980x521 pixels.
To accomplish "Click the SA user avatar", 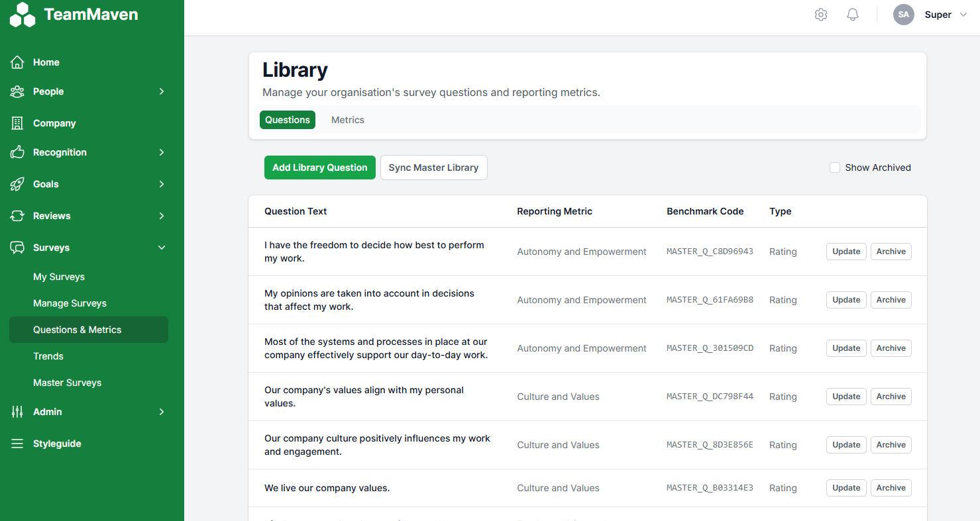I will [904, 15].
